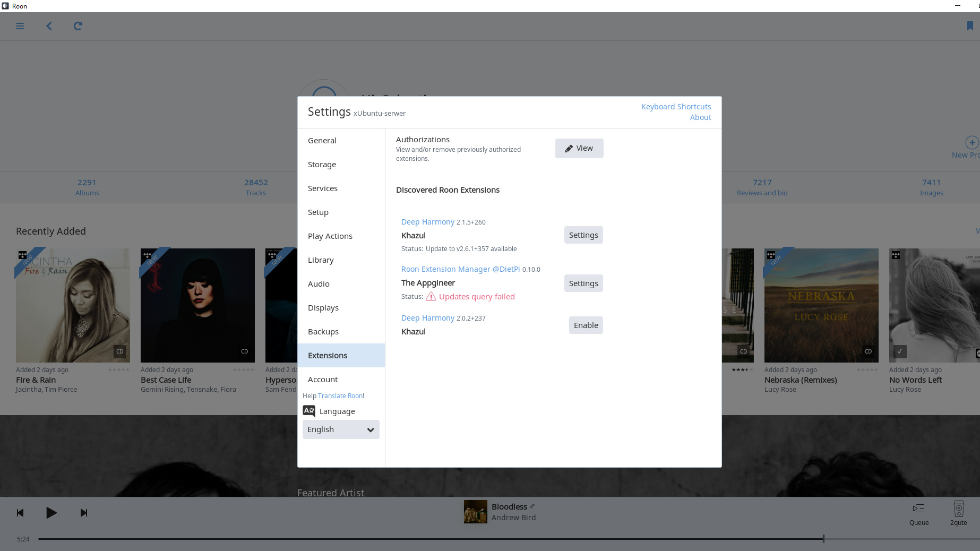
Task: Open the Best Case Life album cover
Action: pyautogui.click(x=197, y=305)
